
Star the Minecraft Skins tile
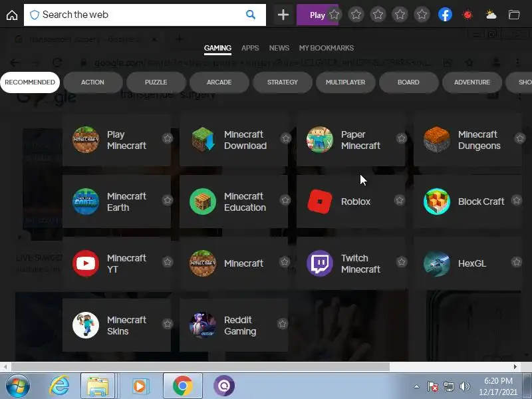click(168, 324)
